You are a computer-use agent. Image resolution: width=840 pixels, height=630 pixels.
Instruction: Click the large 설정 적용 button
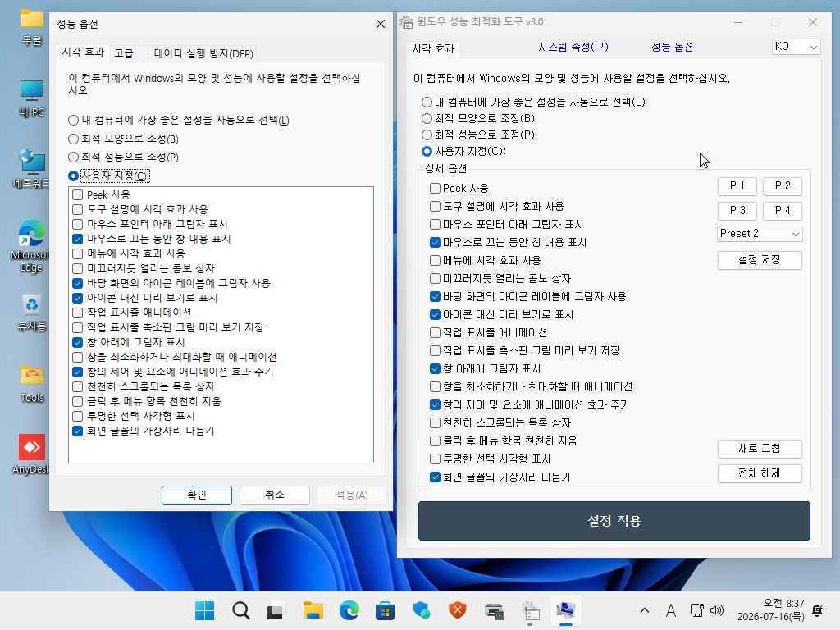[614, 521]
